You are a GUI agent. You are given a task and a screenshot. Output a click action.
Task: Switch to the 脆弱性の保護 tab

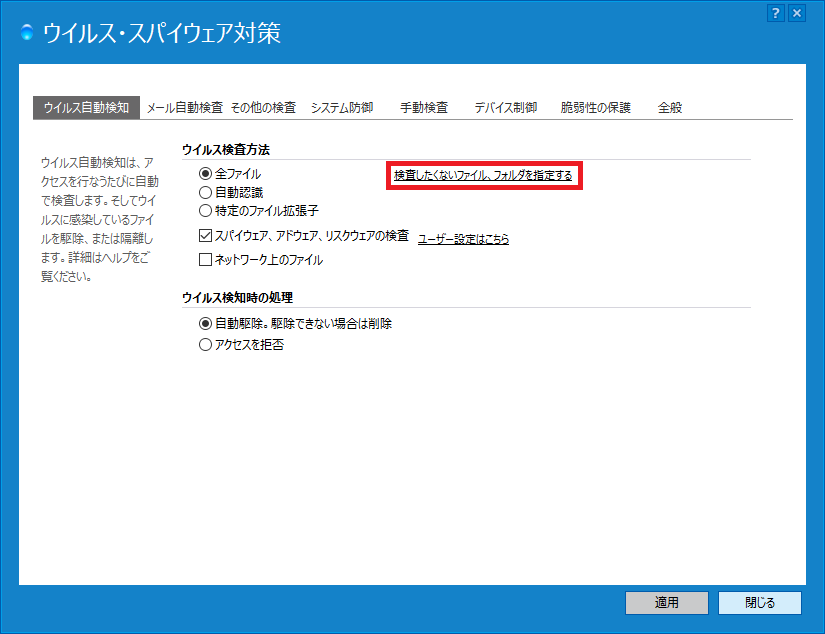pos(596,108)
